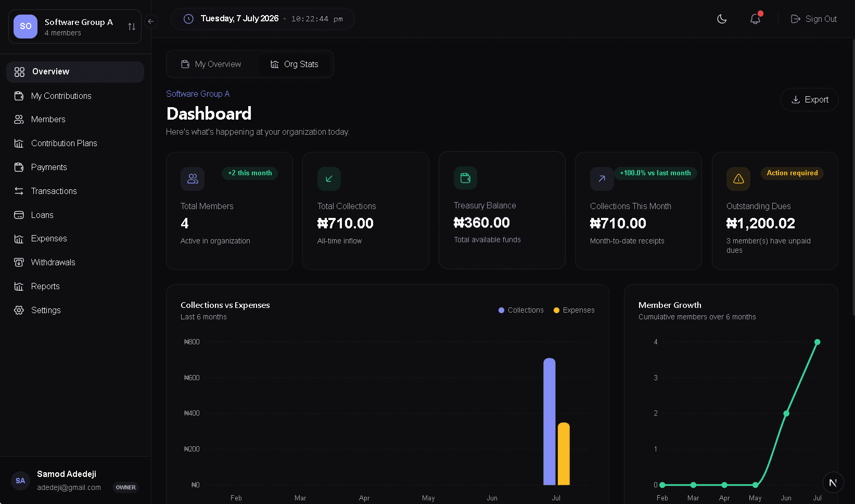The image size is (855, 504).
Task: Toggle the Collections legend item
Action: pyautogui.click(x=521, y=310)
